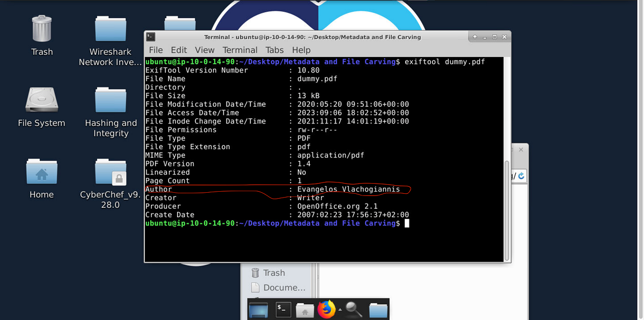Launch Firefox from the taskbar
This screenshot has width=644, height=320.
point(327,309)
